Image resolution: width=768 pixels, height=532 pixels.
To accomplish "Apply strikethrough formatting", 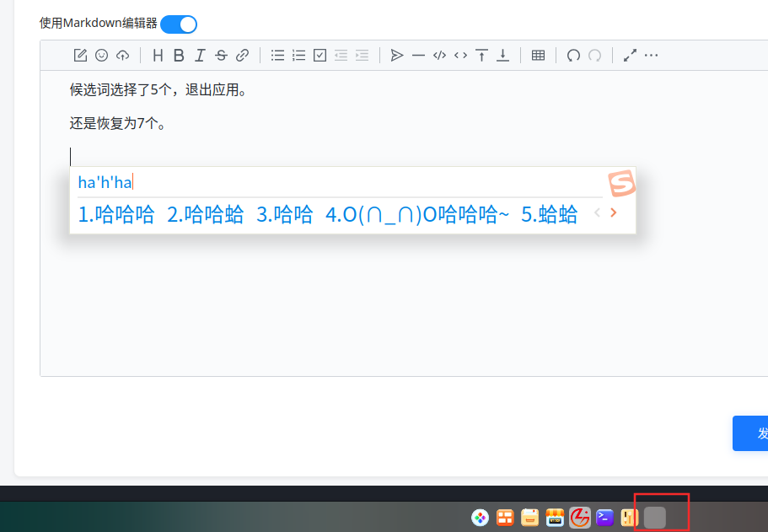I will (221, 56).
